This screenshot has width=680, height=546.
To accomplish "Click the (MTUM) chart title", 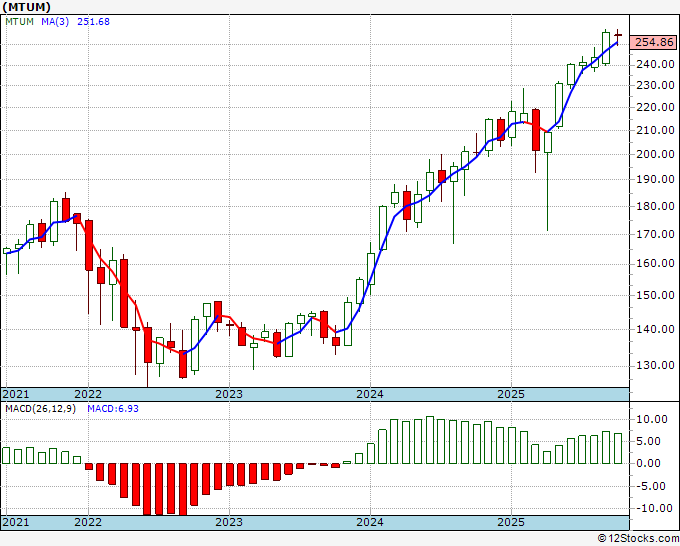I will pyautogui.click(x=27, y=7).
